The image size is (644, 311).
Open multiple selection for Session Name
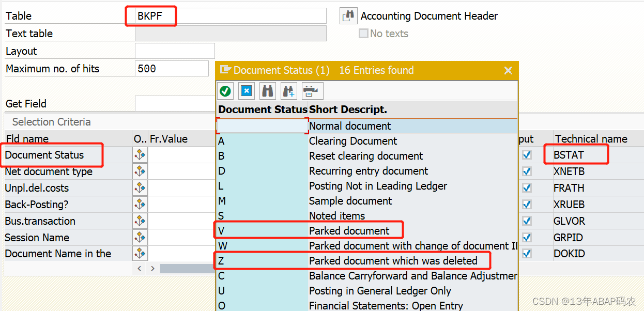click(x=140, y=237)
